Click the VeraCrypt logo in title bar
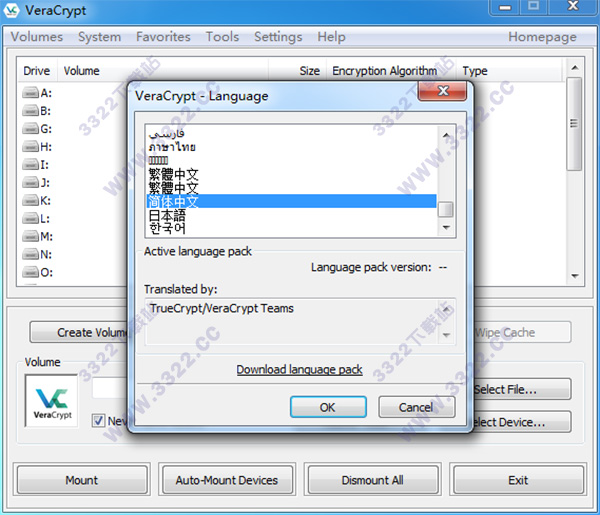This screenshot has height=515, width=600. [11, 10]
